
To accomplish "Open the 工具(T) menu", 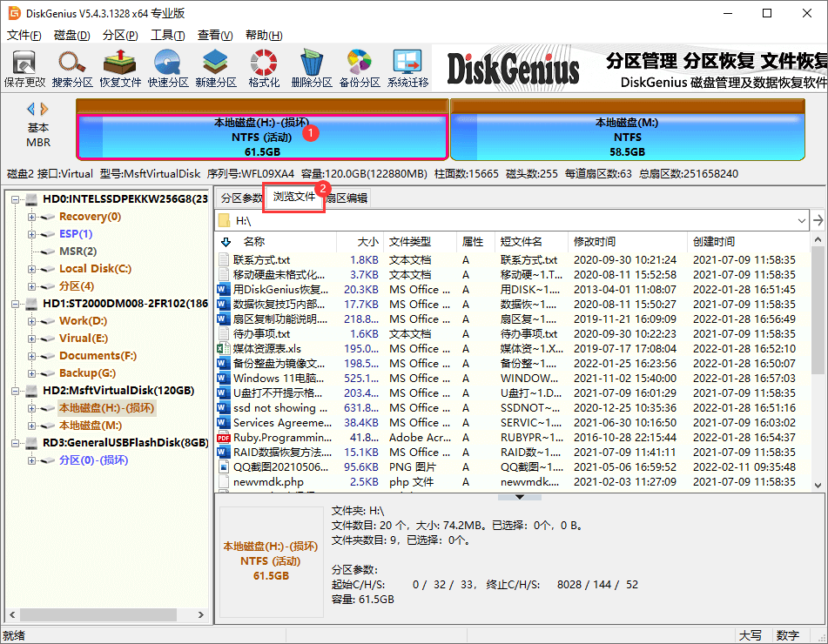I will click(168, 36).
